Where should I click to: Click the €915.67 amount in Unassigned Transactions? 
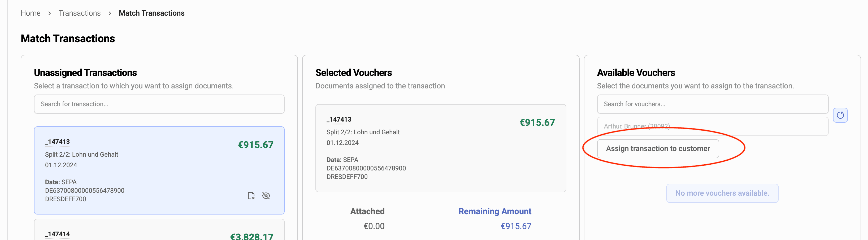click(x=255, y=145)
